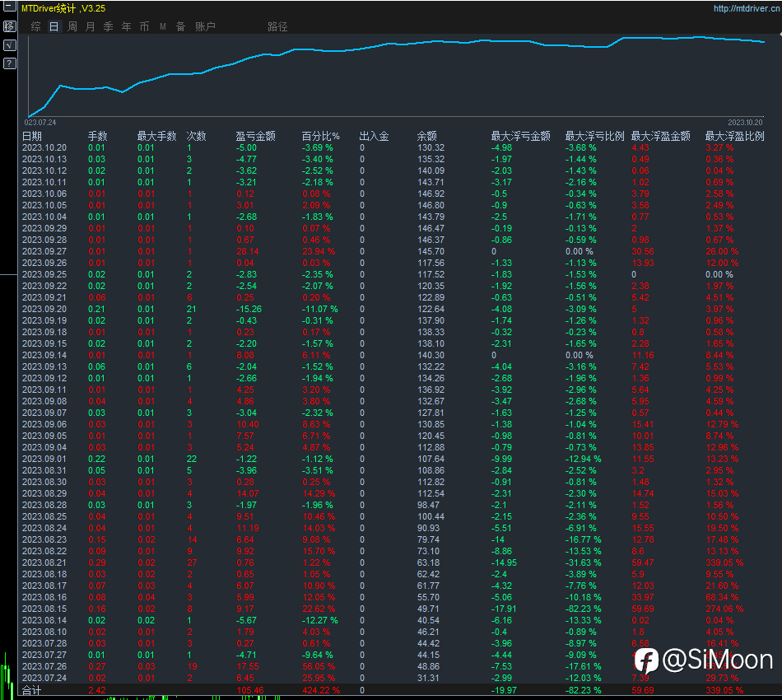Click the 最大浮盈金额 column header
This screenshot has width=782, height=700.
pos(661,136)
